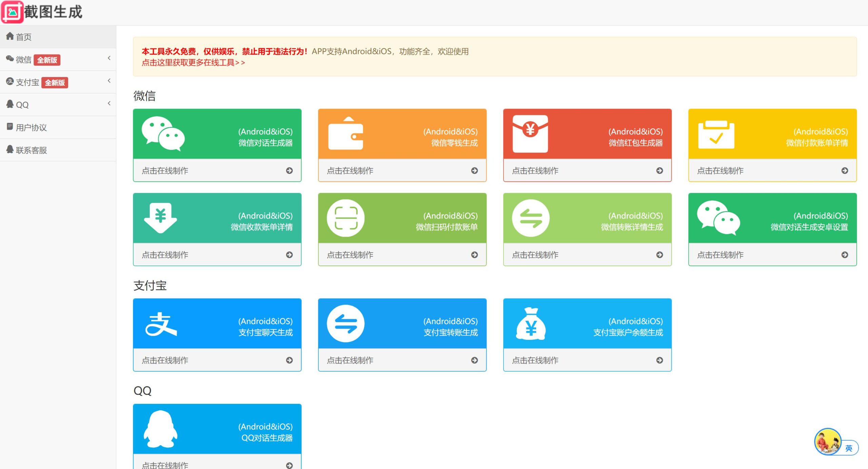Click the money bag icon on 支付宝账户余额生成
The image size is (868, 469).
pyautogui.click(x=531, y=324)
